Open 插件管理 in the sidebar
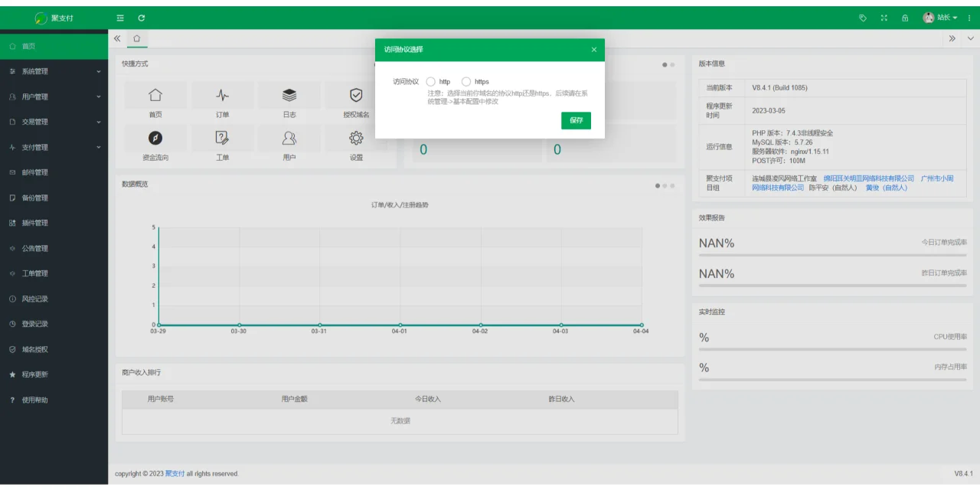The image size is (980, 490). [x=54, y=223]
